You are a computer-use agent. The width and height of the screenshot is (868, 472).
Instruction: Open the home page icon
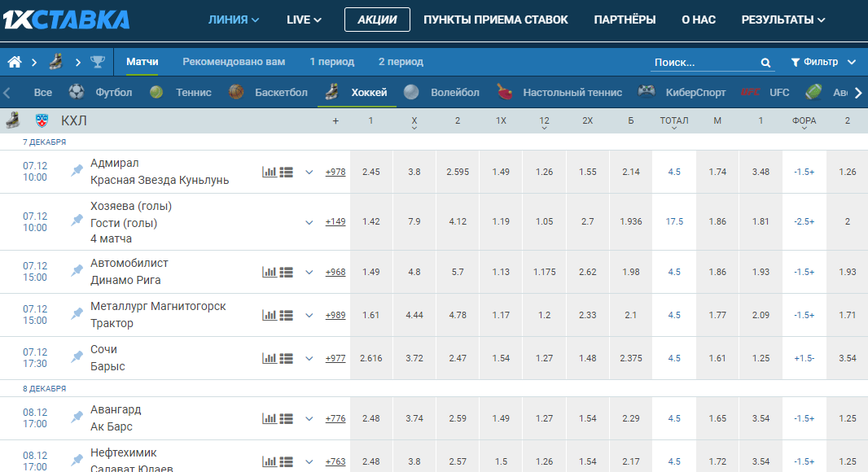[x=15, y=62]
